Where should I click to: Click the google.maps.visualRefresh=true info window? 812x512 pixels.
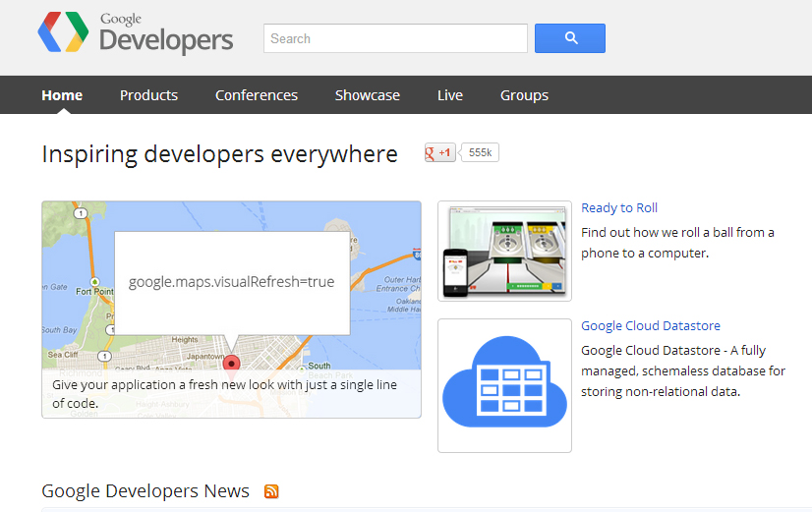232,283
